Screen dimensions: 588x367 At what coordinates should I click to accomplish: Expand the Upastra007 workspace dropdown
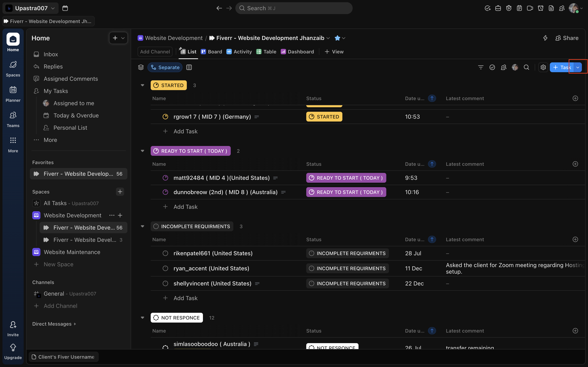click(31, 8)
